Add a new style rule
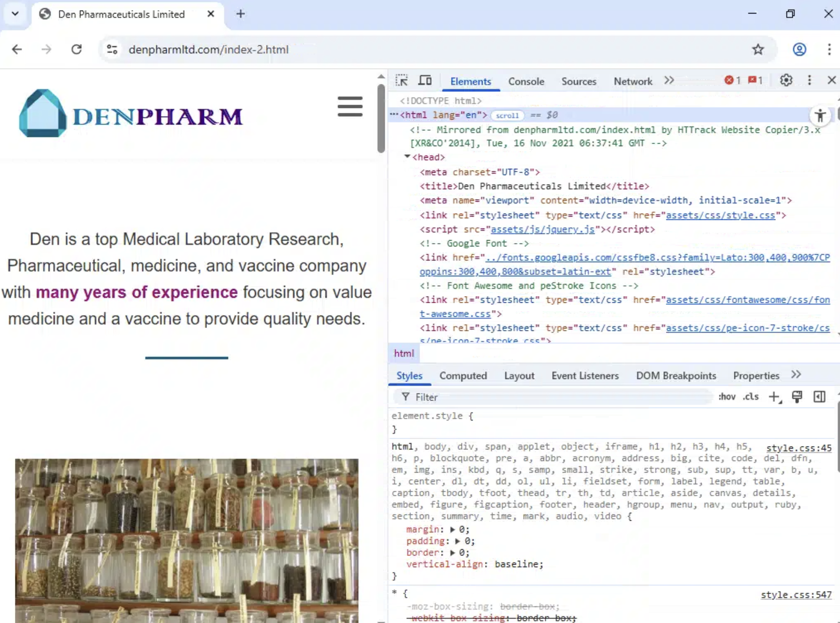The image size is (840, 623). click(774, 397)
